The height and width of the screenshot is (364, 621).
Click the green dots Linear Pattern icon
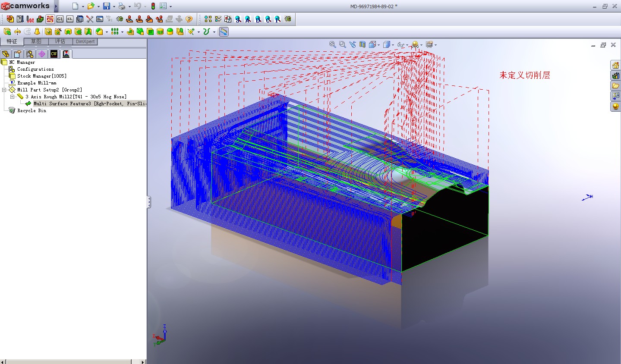(x=114, y=31)
